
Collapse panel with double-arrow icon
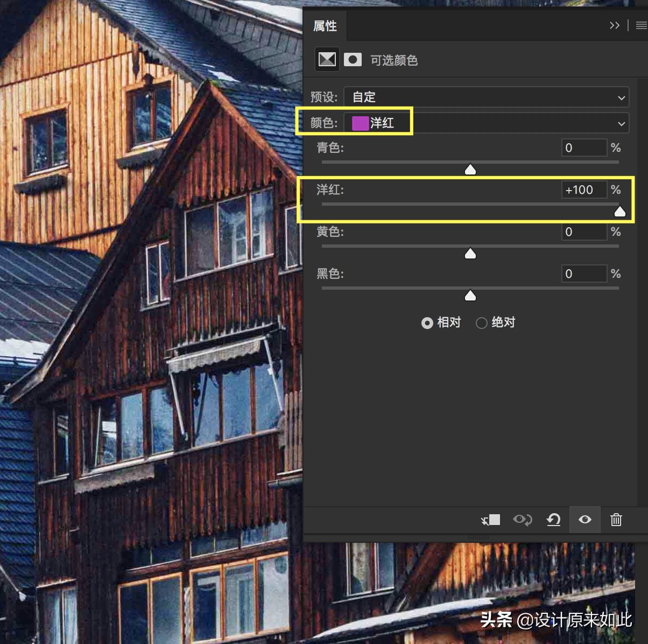tap(614, 25)
